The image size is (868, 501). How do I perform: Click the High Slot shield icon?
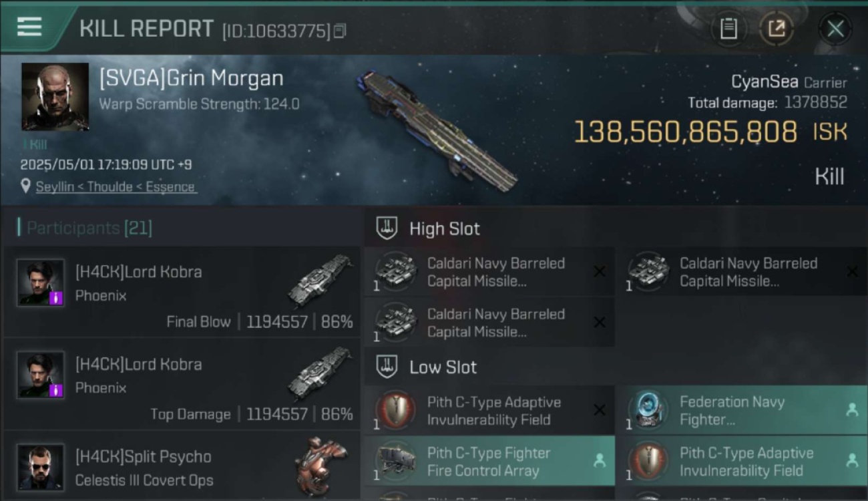(x=387, y=228)
